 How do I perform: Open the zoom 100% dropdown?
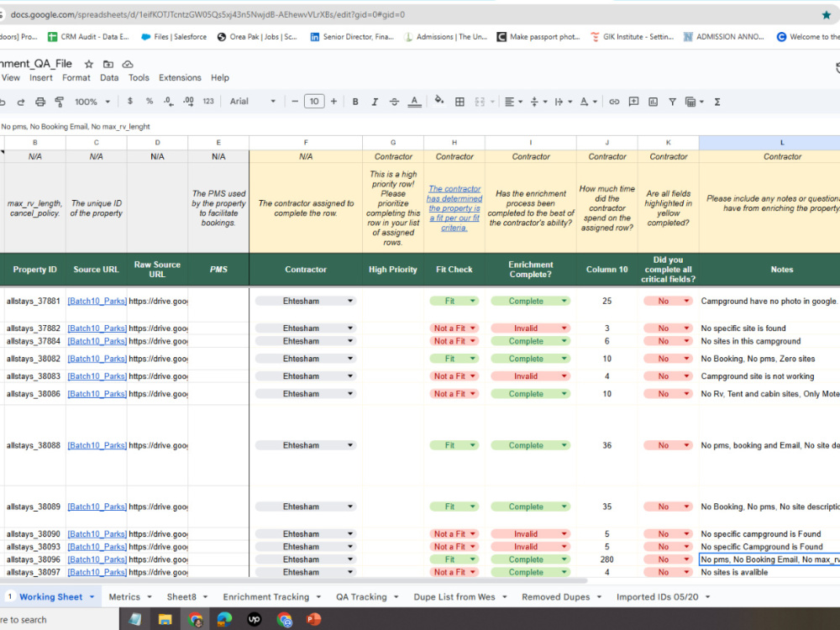click(92, 102)
